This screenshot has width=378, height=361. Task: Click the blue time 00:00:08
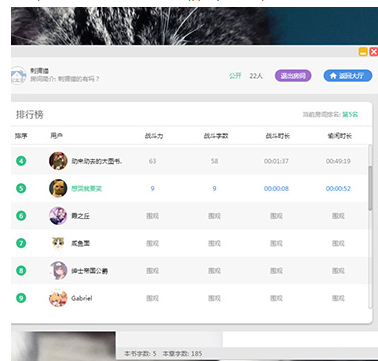[276, 189]
